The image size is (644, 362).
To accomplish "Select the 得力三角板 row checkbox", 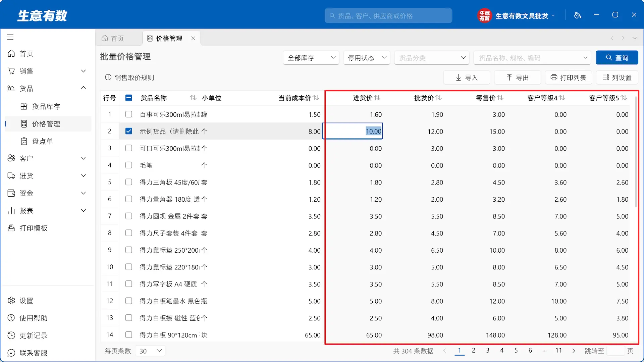I will pos(129,182).
